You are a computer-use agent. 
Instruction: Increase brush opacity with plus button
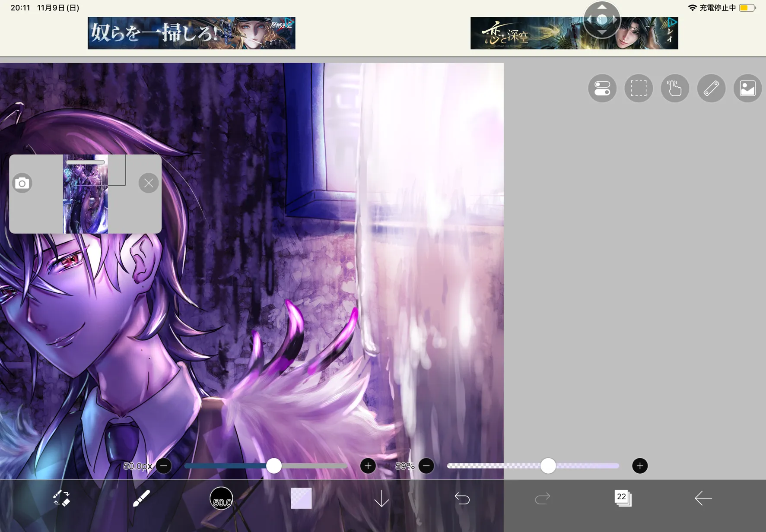click(x=640, y=466)
